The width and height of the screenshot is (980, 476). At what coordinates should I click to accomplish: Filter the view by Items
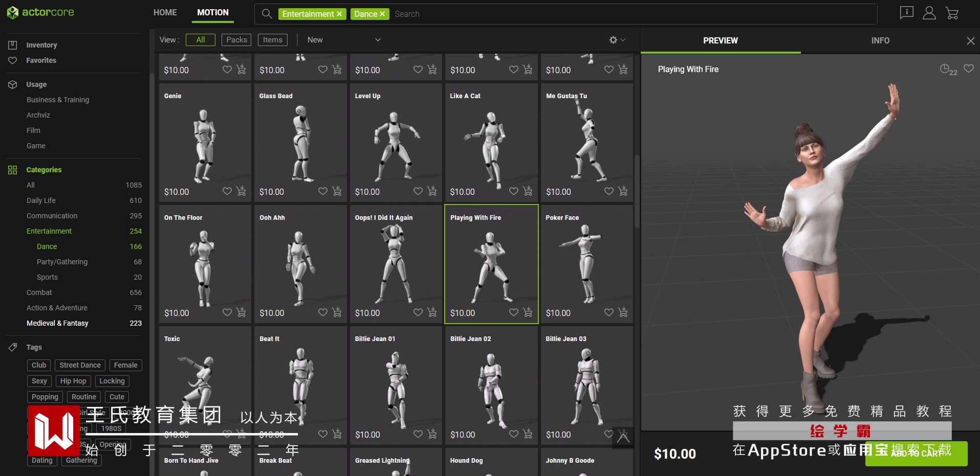pos(273,40)
